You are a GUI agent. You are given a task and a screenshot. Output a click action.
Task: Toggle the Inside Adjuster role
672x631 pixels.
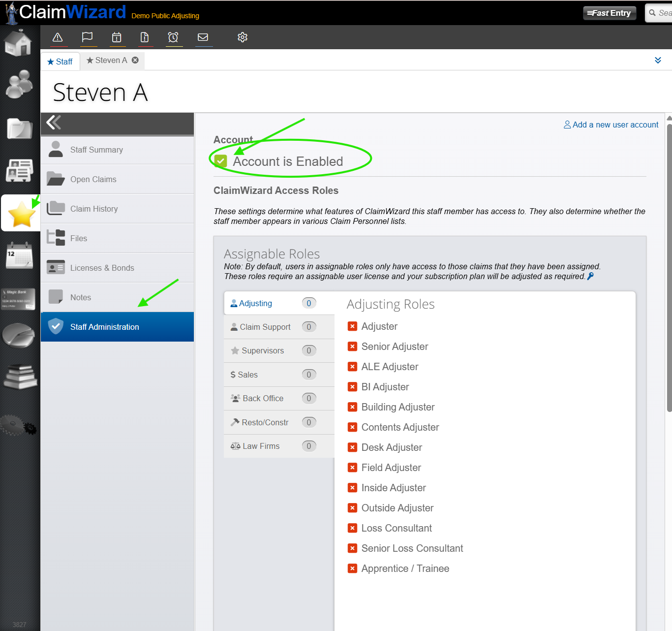click(x=352, y=488)
